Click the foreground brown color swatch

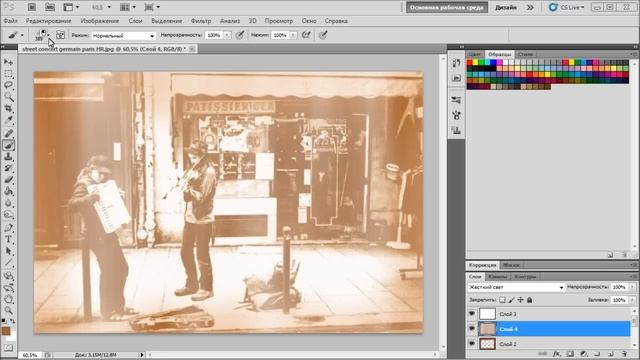point(6,331)
